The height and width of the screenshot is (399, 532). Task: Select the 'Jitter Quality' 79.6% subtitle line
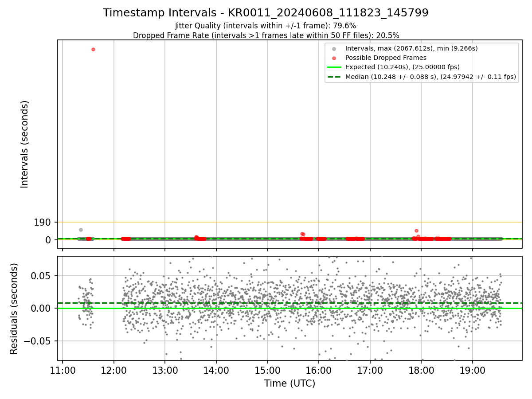(266, 26)
